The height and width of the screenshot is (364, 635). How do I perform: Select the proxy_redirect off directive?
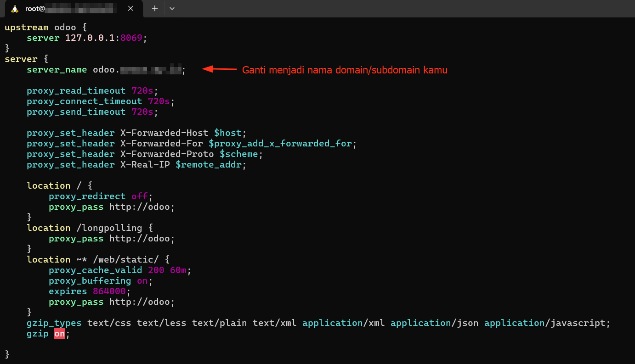[x=99, y=196]
